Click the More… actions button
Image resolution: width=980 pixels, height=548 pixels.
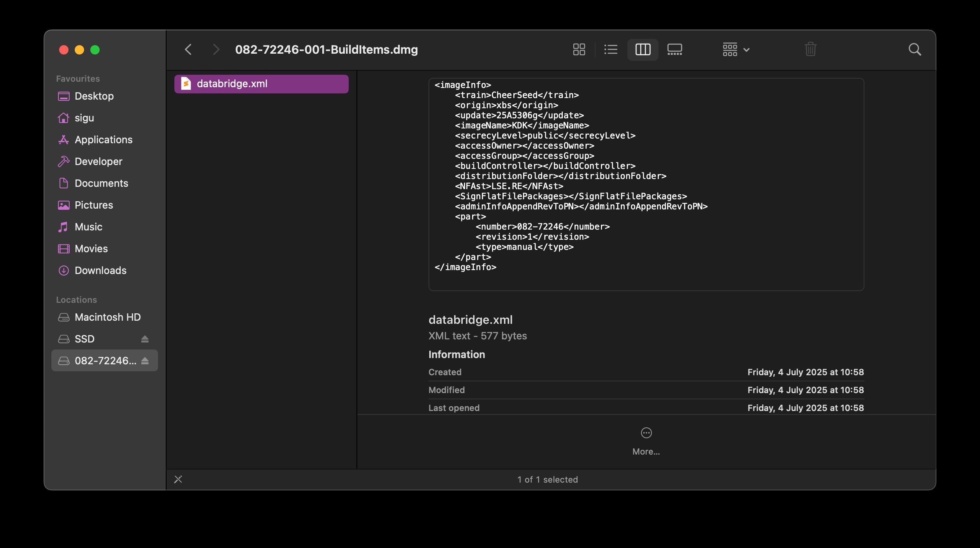[x=646, y=441]
